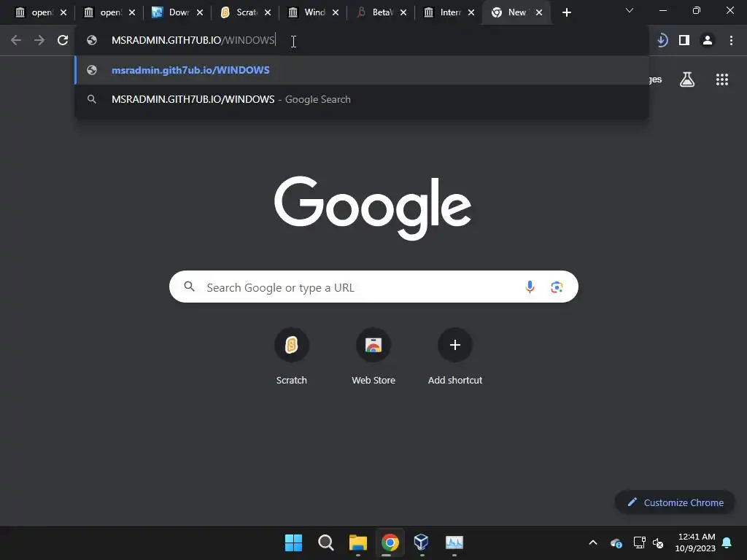Open a new tab with plus button

pos(566,13)
